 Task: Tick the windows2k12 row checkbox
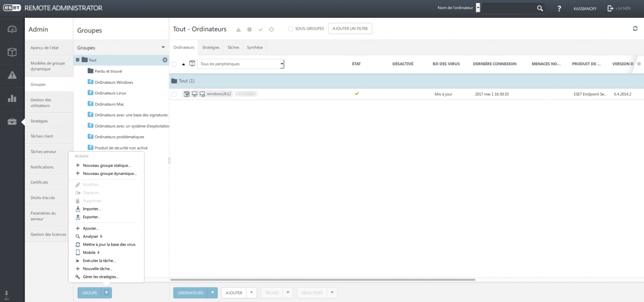point(174,94)
